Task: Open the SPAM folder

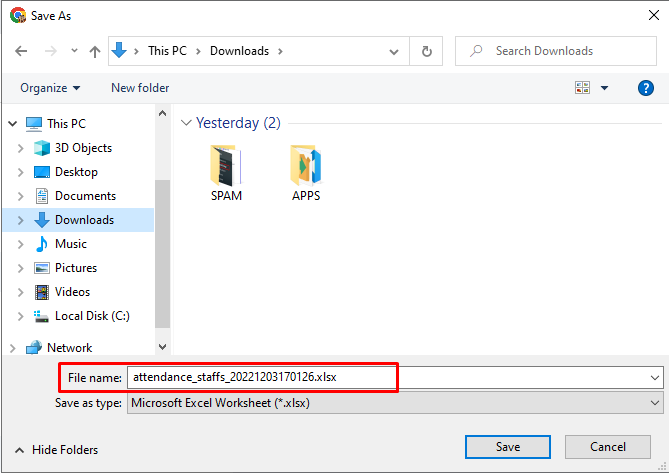Action: 226,173
